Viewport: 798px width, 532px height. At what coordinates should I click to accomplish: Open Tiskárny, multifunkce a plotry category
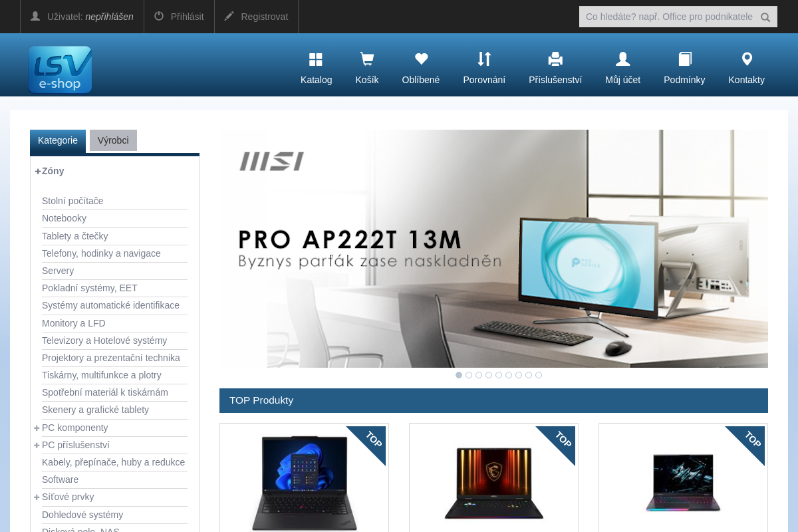point(102,375)
